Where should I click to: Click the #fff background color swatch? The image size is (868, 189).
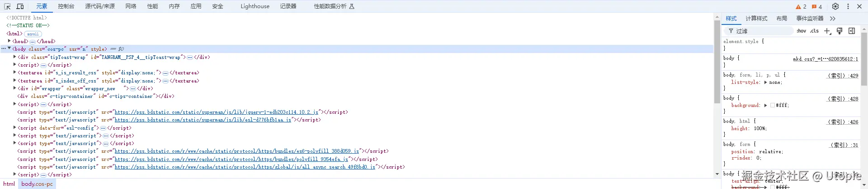[x=773, y=106]
